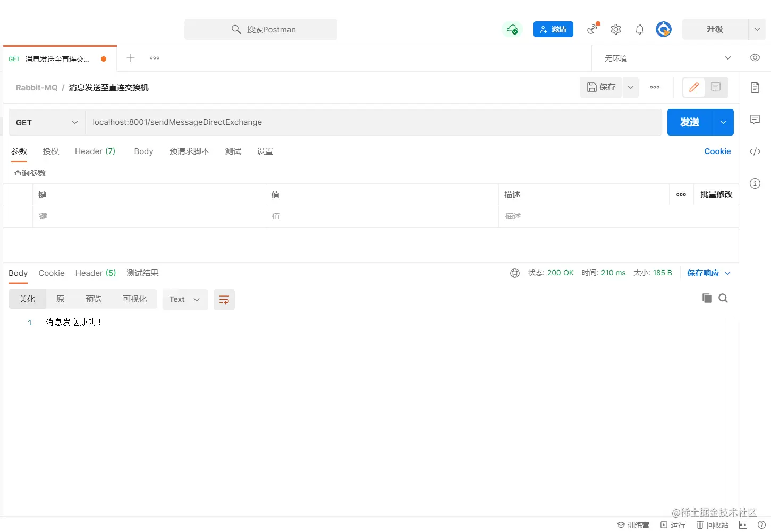The image size is (771, 532).
Task: Open params table column options dots
Action: click(x=681, y=195)
